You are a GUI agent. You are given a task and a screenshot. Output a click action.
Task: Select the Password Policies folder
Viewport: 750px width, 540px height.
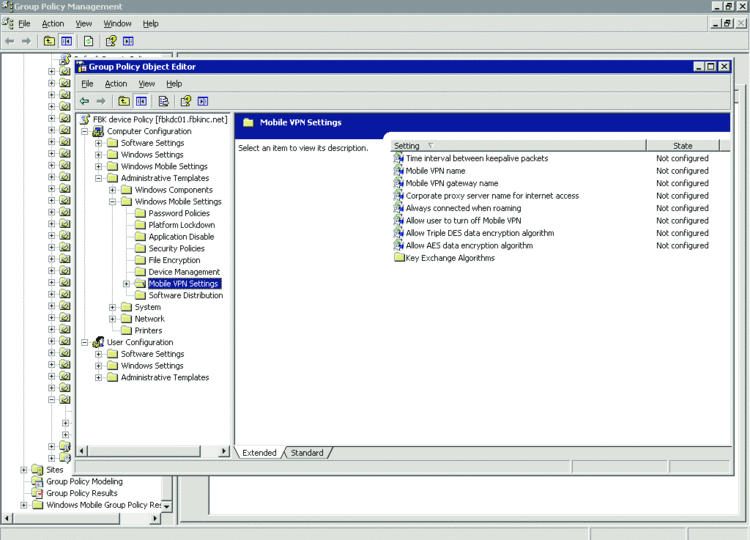[x=179, y=213]
